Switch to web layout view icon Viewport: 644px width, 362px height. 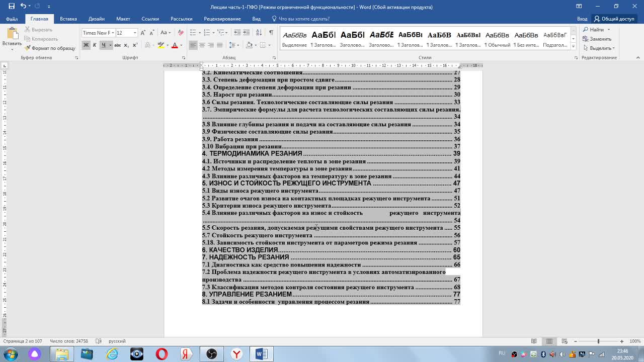(565, 341)
